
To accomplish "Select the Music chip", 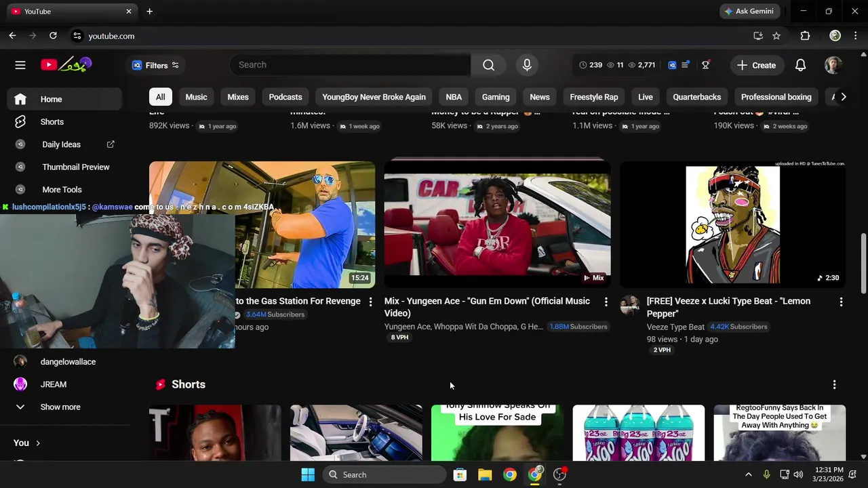I will point(196,97).
